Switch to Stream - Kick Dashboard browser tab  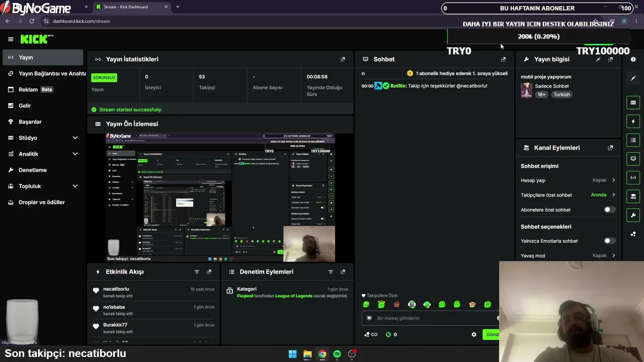point(132,7)
